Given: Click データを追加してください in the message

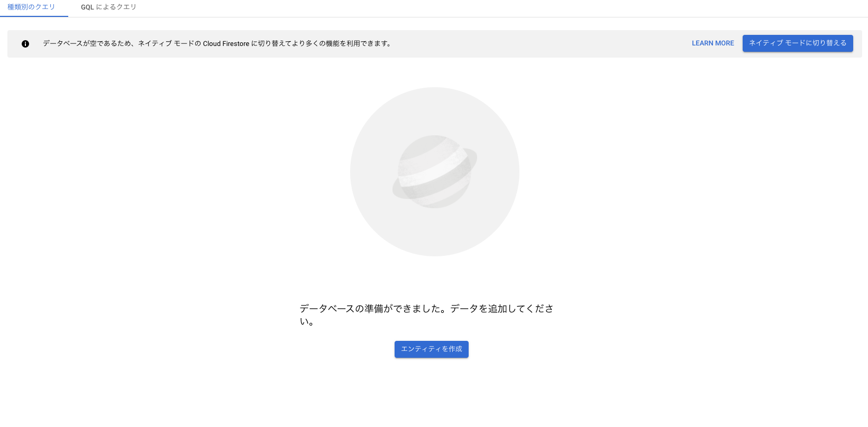Looking at the screenshot, I should [501, 309].
